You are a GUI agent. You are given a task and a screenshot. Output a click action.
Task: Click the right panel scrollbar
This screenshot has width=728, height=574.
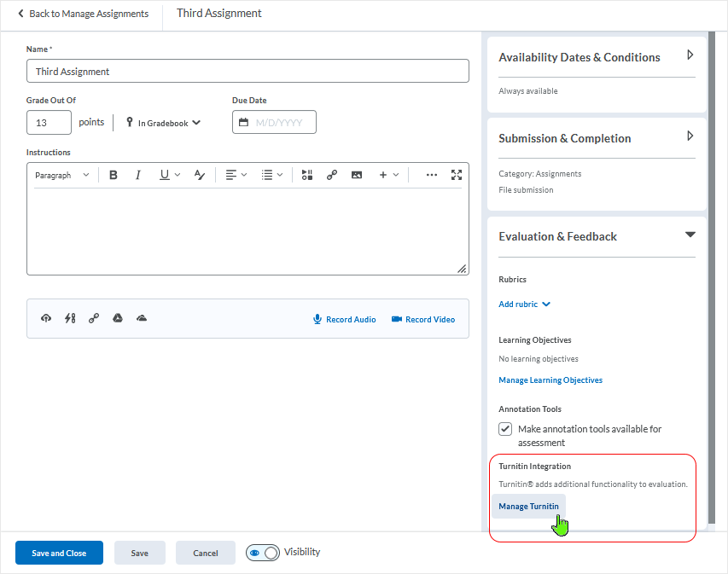(711, 277)
